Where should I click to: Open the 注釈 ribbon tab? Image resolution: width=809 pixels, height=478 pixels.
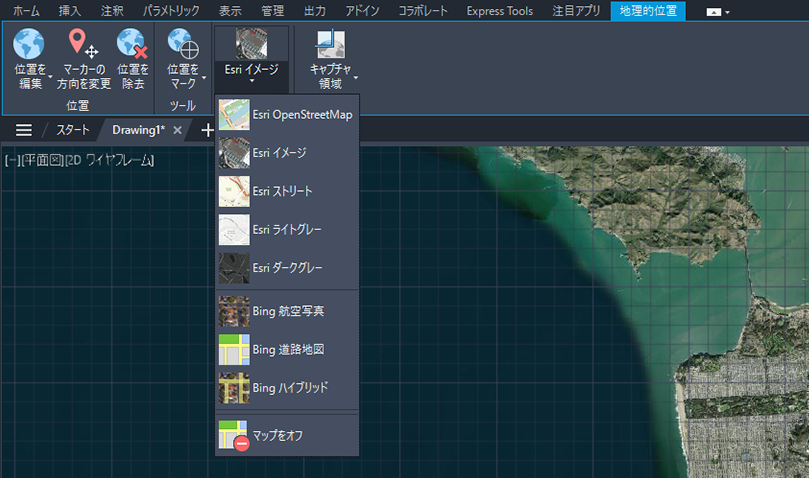tap(112, 11)
